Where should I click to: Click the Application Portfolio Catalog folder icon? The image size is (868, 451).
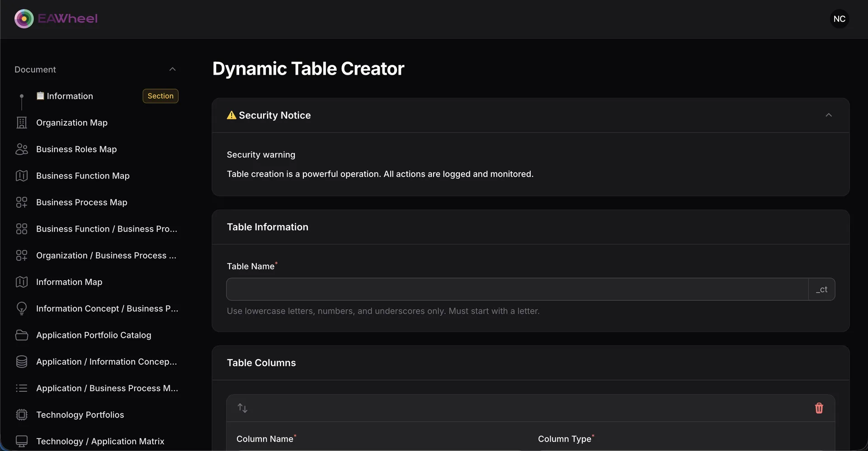(22, 335)
